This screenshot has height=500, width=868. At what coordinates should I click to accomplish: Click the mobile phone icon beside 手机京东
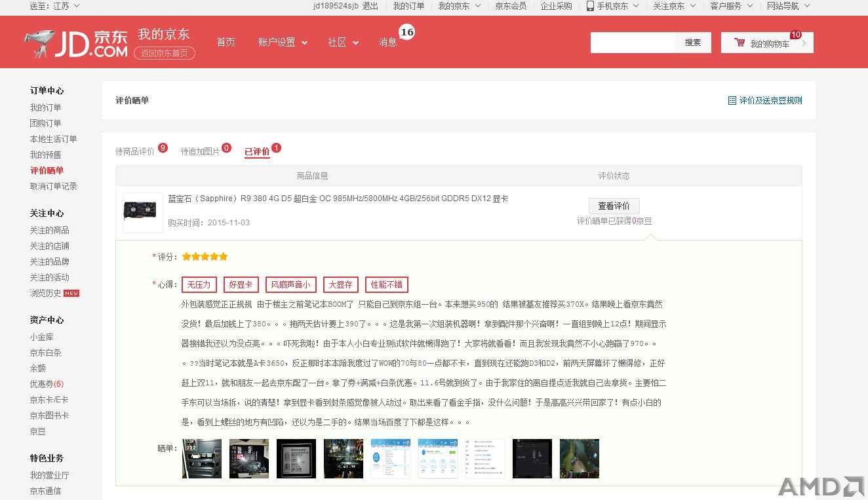590,6
